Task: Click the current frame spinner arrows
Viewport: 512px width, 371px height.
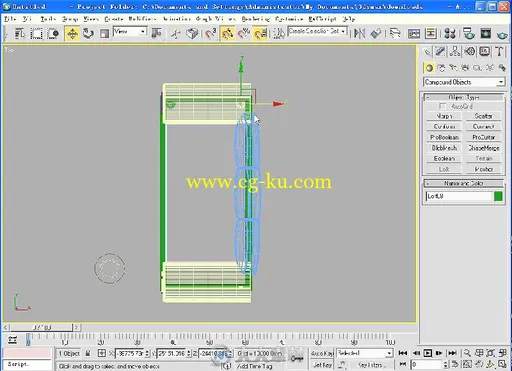Action: pyautogui.click(x=446, y=364)
